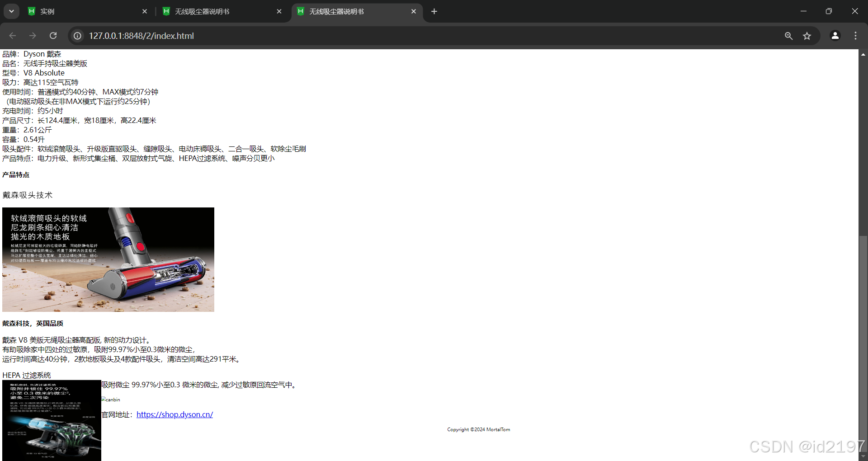Click the 容量：0.54升 line
Image resolution: width=868 pixels, height=461 pixels.
click(24, 139)
